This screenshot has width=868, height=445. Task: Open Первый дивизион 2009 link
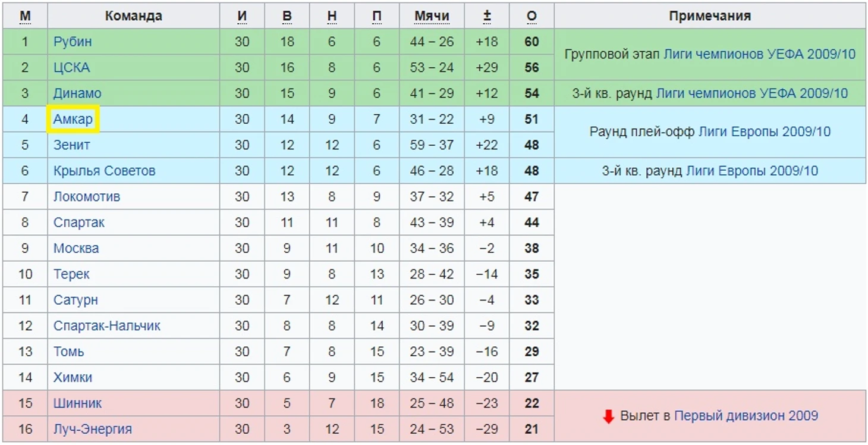pyautogui.click(x=746, y=416)
